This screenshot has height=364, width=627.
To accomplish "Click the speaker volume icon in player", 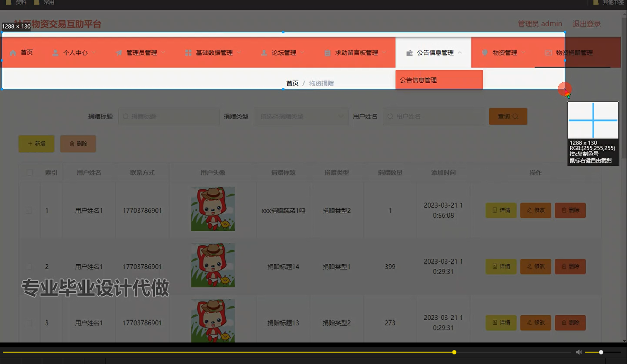I will pyautogui.click(x=579, y=352).
